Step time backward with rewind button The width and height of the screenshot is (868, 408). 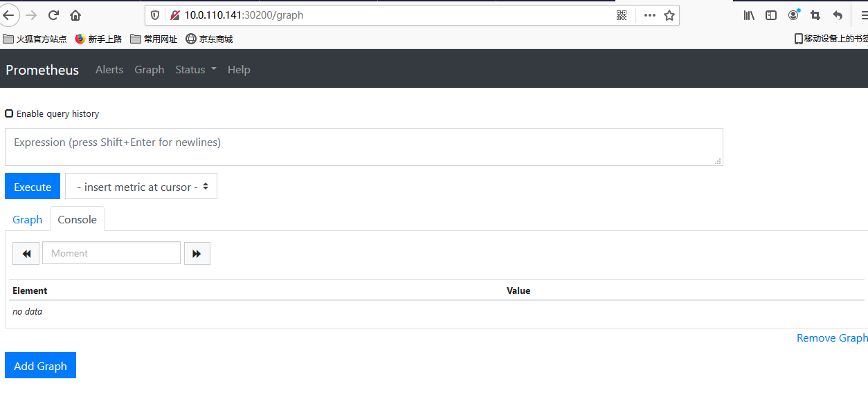[26, 254]
